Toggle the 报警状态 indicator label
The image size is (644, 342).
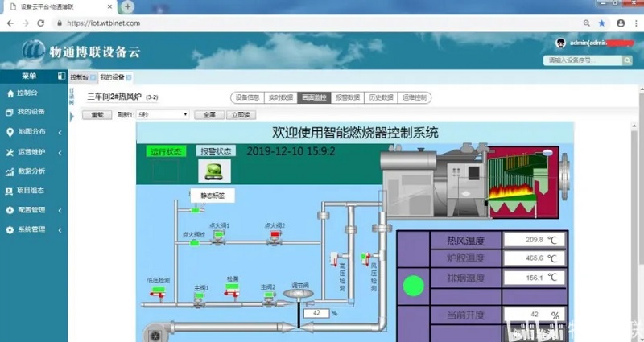(216, 150)
